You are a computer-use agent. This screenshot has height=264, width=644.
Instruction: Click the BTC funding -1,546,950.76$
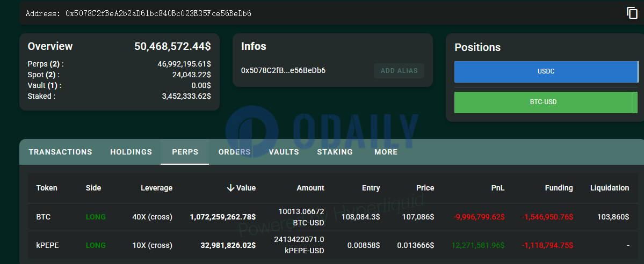pos(547,217)
